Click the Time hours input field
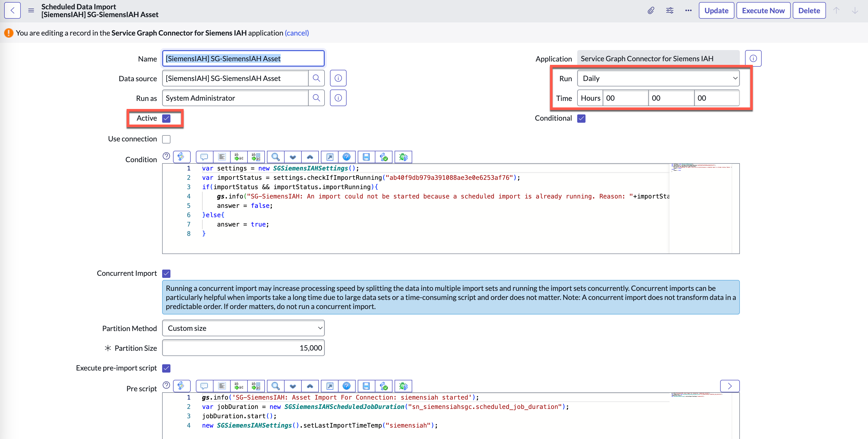 pos(625,98)
